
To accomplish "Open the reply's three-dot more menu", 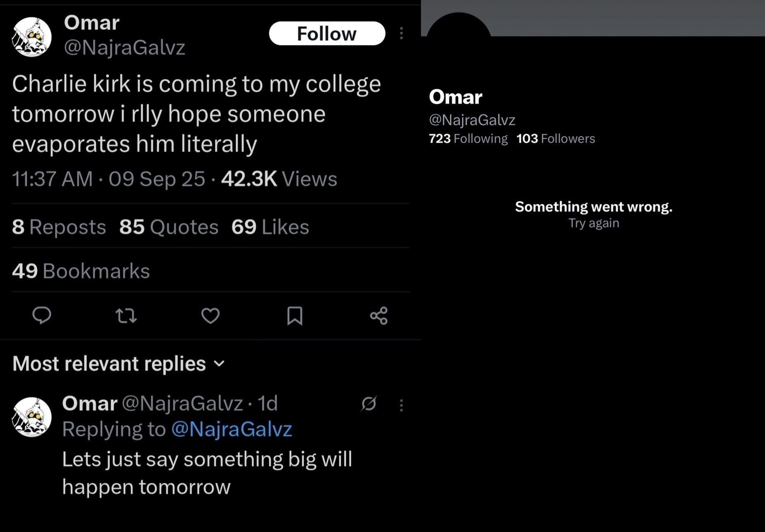I will (x=401, y=405).
